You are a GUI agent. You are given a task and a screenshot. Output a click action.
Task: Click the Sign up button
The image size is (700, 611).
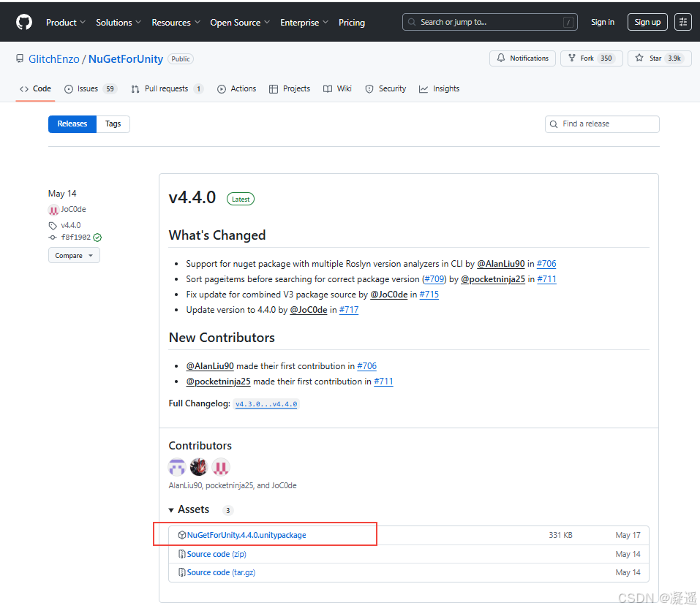click(x=647, y=22)
